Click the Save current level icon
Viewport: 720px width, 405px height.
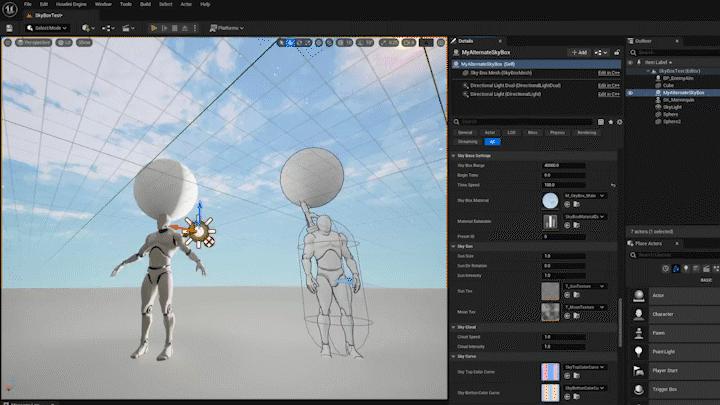(x=9, y=28)
